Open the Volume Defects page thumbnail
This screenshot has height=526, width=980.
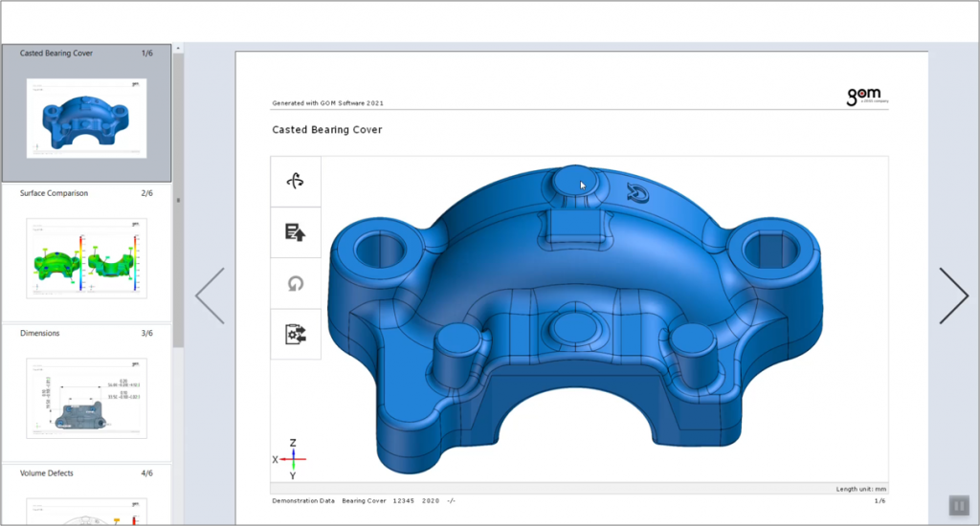(x=86, y=512)
